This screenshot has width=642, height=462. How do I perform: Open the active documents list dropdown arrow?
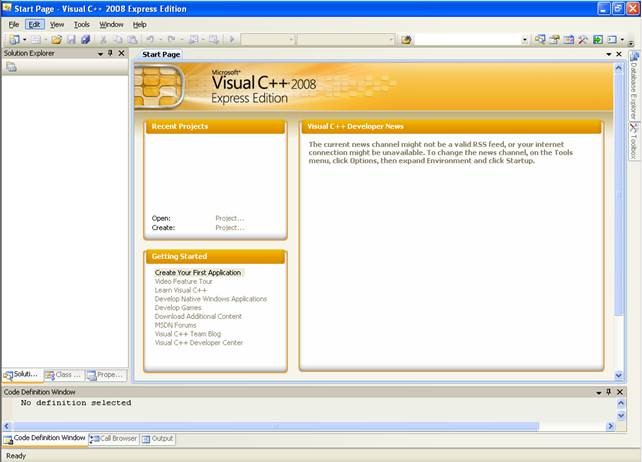(x=609, y=54)
